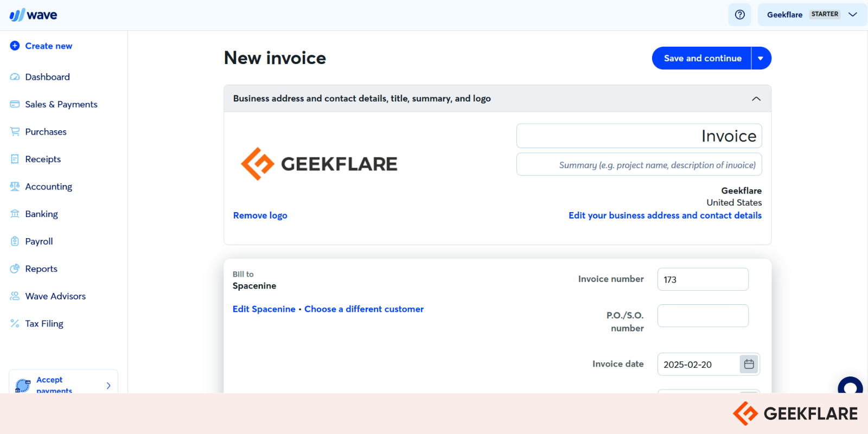Click the Purchases cart icon
This screenshot has width=868, height=434.
tap(15, 132)
